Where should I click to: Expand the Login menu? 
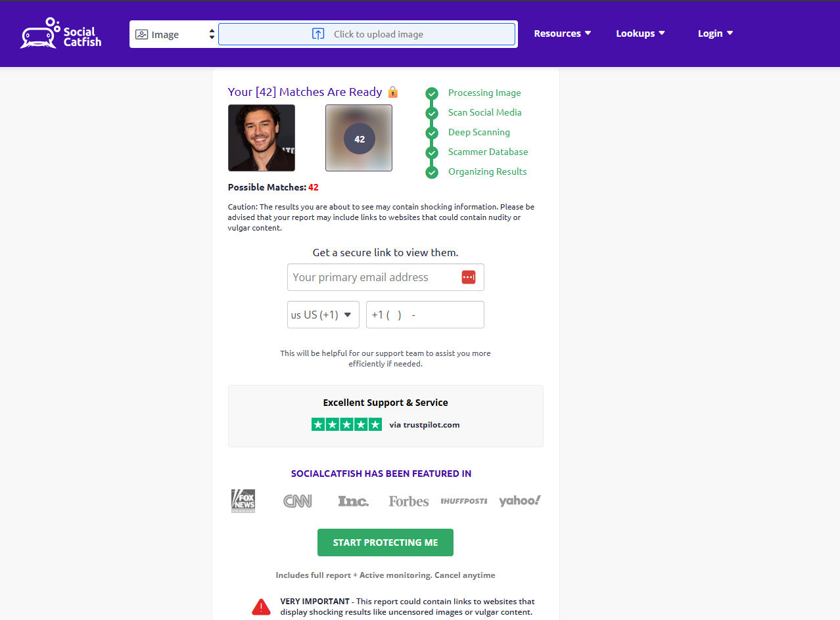[x=715, y=33]
